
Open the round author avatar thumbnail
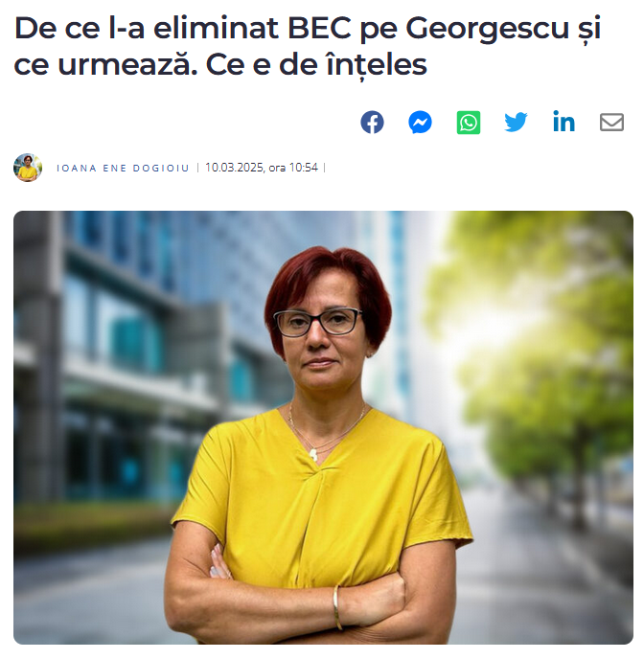tap(28, 168)
